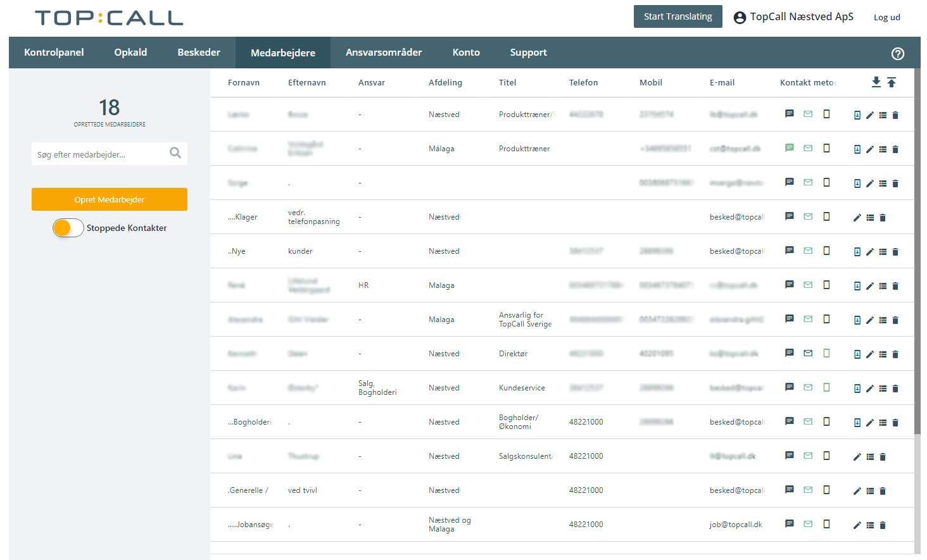This screenshot has width=927, height=560.
Task: Delete the Kundeservice employee row
Action: pyautogui.click(x=895, y=389)
